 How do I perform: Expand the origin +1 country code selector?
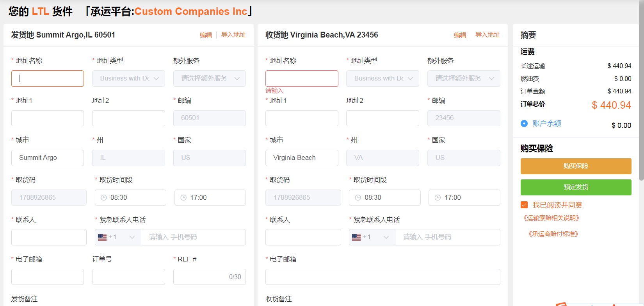(x=118, y=237)
